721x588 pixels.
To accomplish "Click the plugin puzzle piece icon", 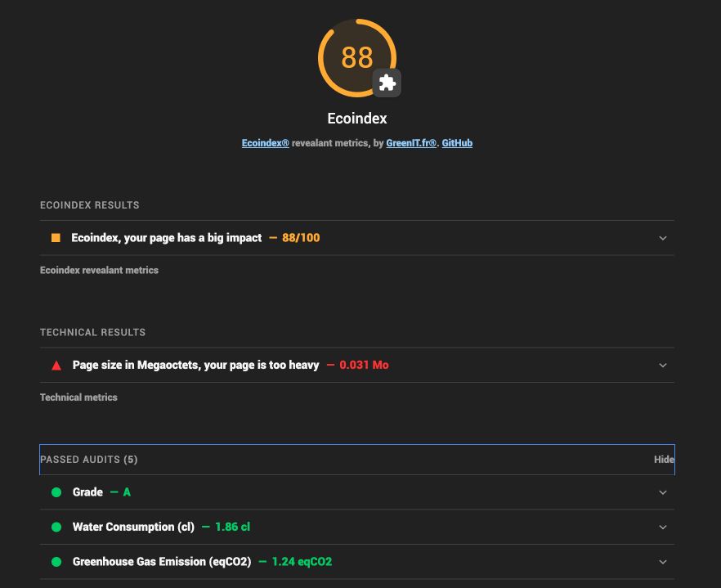I will (387, 83).
